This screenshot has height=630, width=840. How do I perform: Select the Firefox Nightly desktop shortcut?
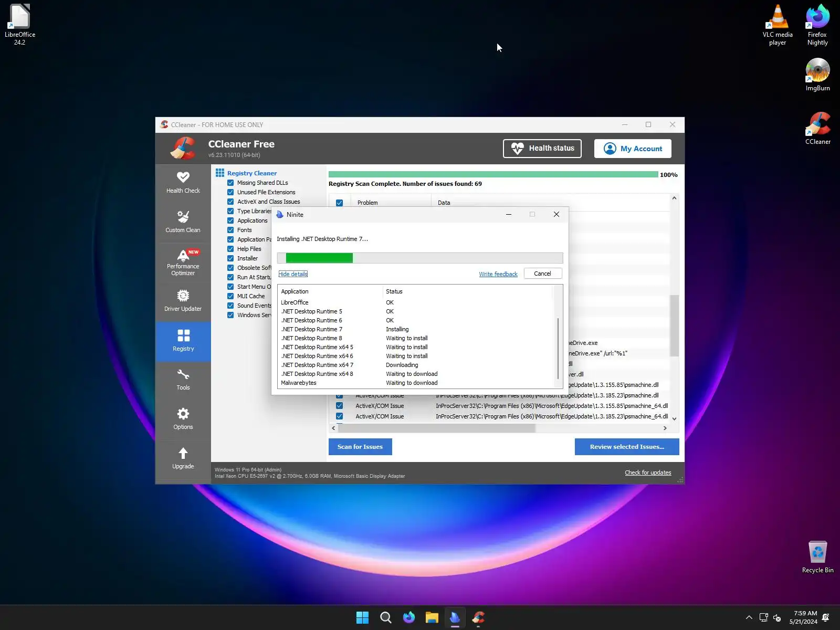[817, 24]
